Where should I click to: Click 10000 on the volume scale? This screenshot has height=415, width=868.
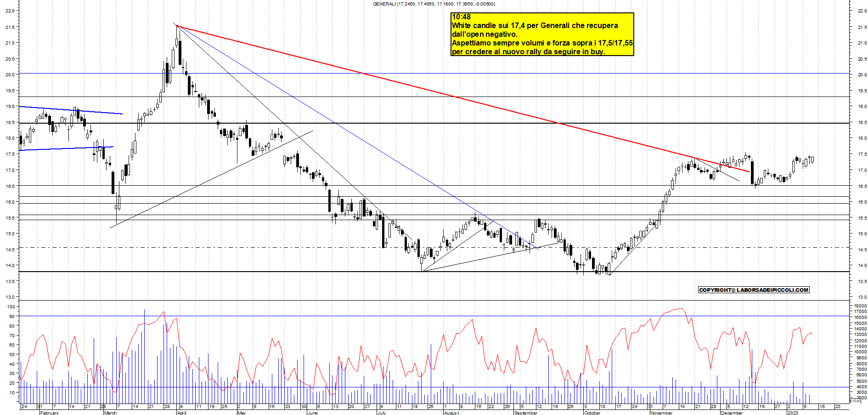click(860, 352)
